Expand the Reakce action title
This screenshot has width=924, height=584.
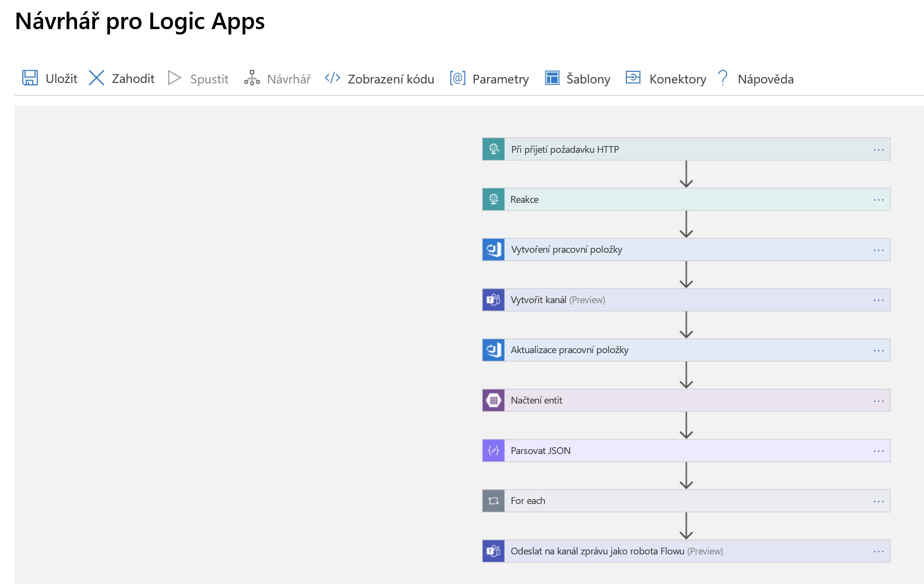pos(524,199)
